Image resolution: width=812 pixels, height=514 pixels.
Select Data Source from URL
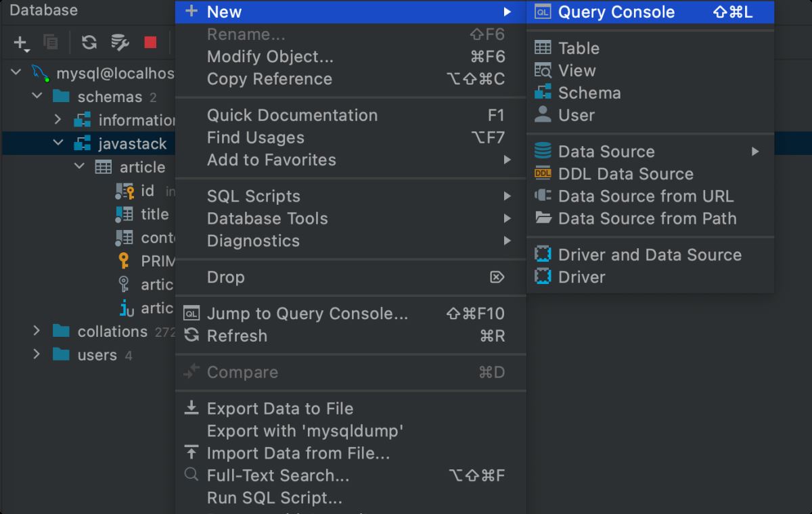646,196
